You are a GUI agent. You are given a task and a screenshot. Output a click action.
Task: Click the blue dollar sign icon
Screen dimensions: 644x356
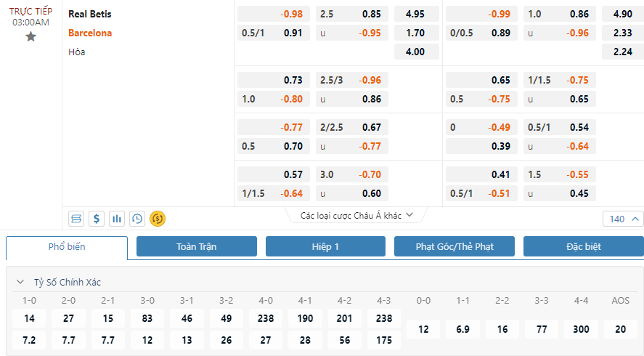point(97,219)
